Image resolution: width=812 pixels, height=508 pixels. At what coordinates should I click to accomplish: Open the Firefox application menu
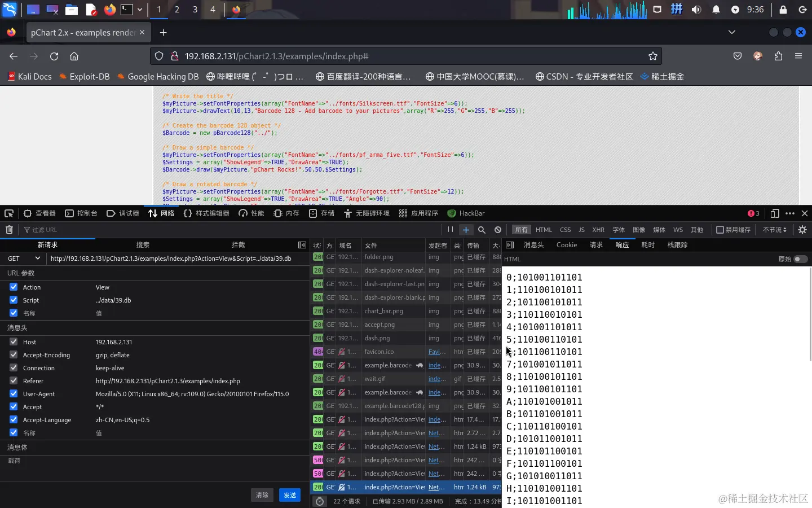pos(798,56)
